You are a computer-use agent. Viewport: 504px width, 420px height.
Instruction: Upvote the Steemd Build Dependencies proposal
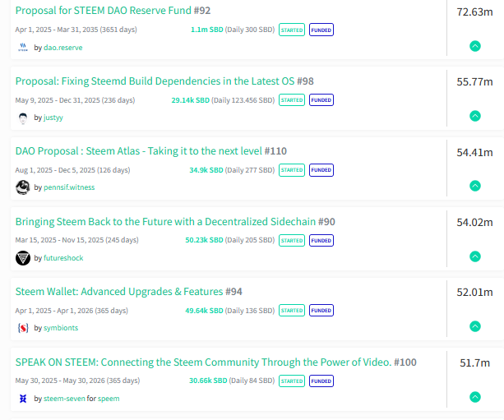(x=474, y=116)
